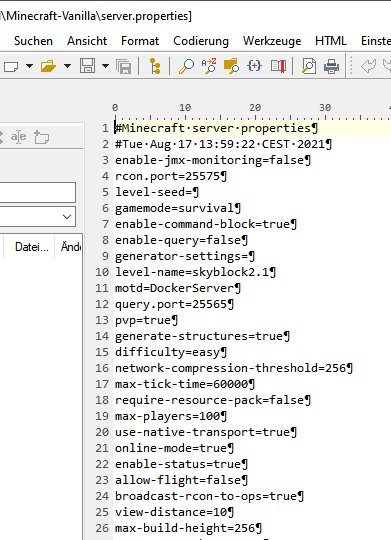
Task: Click the Open file folder icon
Action: 48,66
